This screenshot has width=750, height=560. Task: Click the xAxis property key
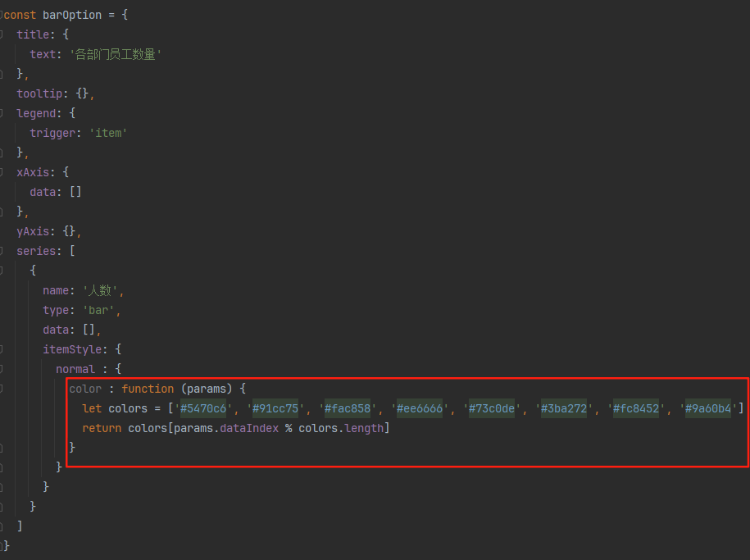[x=33, y=172]
